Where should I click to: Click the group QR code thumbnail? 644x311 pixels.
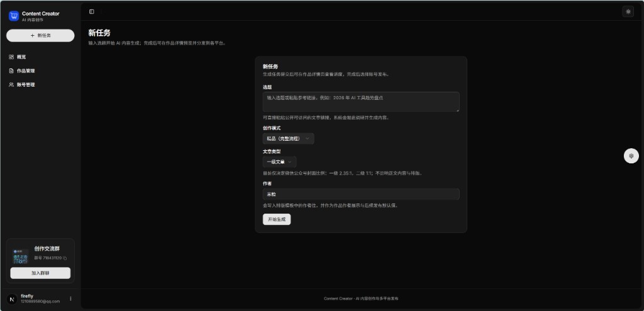click(21, 257)
